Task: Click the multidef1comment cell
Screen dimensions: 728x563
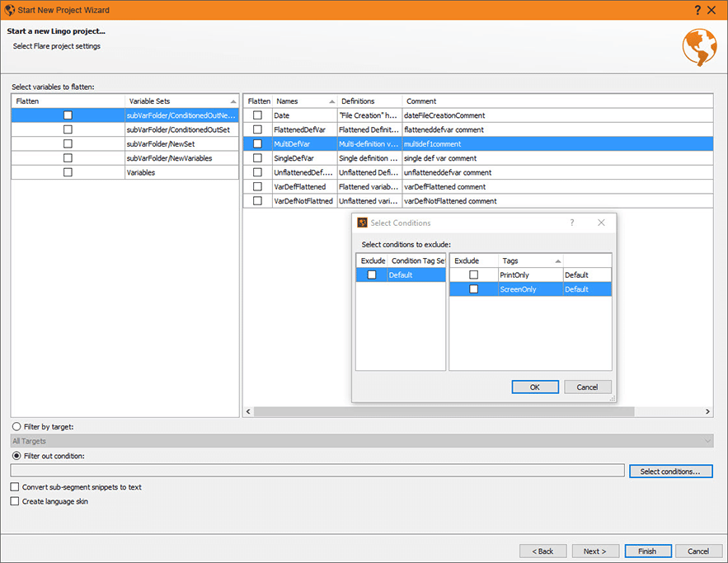Action: [557, 144]
